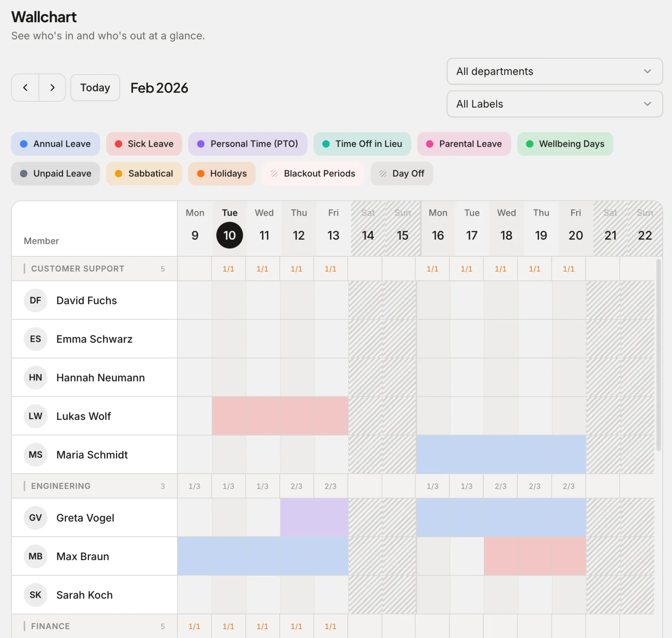672x638 pixels.
Task: Click the wallchart vertical scrollbar
Action: point(659,355)
